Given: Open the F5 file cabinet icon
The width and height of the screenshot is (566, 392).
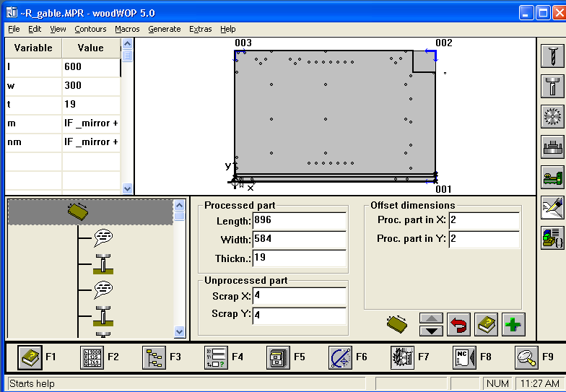Looking at the screenshot, I should (278, 357).
